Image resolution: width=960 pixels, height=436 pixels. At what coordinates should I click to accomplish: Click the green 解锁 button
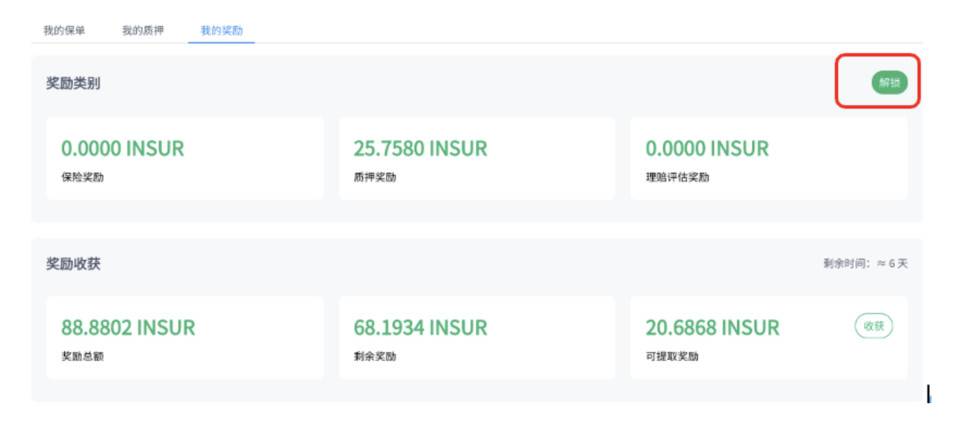(889, 83)
